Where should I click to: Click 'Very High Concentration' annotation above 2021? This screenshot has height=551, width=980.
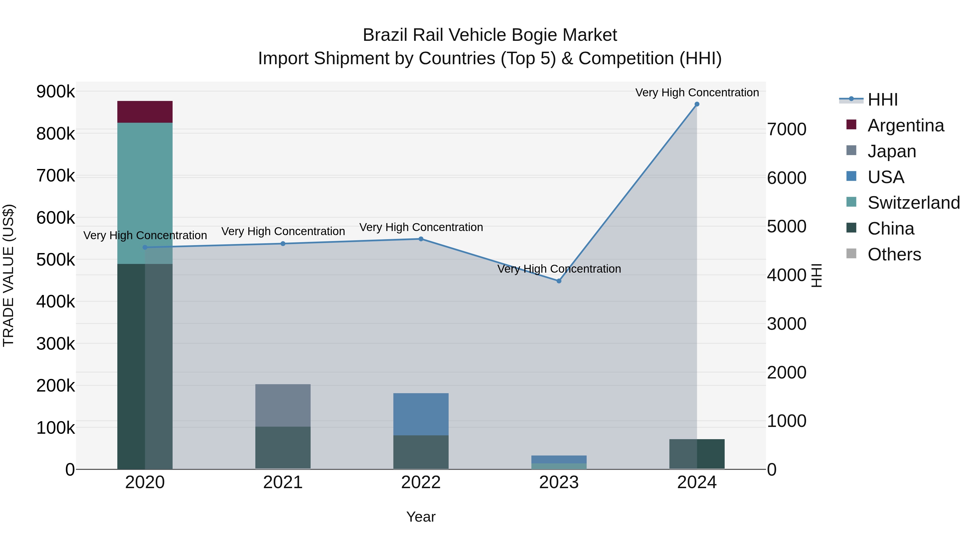(283, 232)
